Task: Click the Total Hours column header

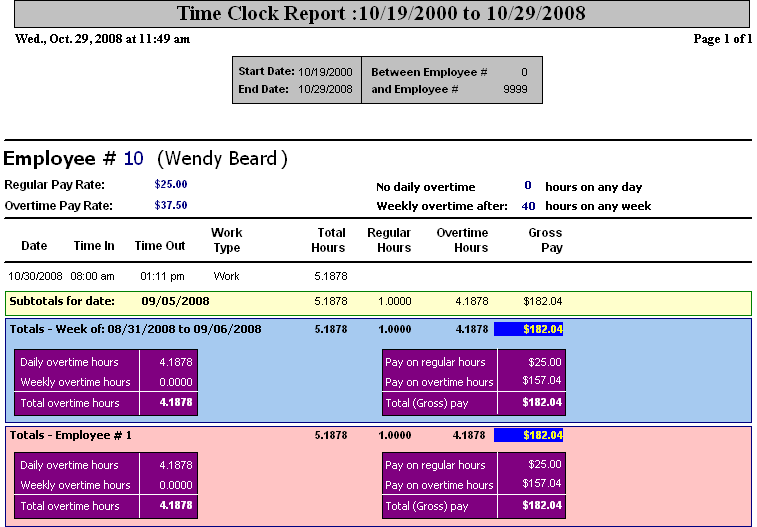Action: [328, 240]
